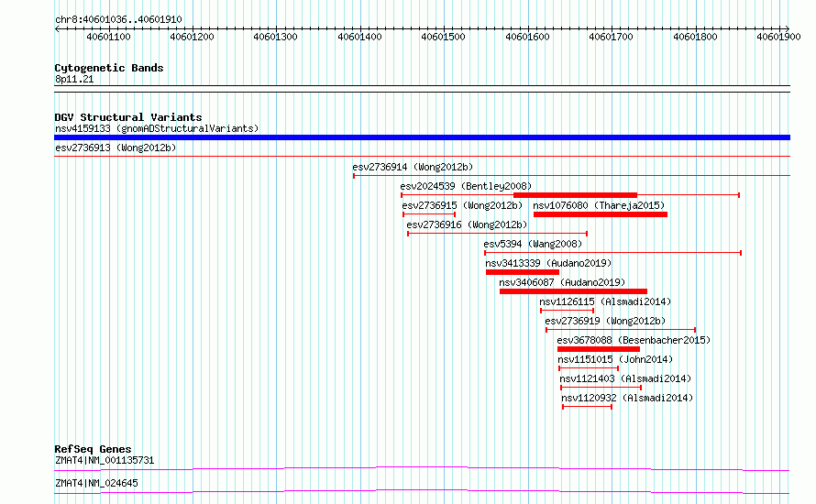816x504 pixels.
Task: Select the esv2736913 (Wong2012b) variant label
Action: point(116,148)
